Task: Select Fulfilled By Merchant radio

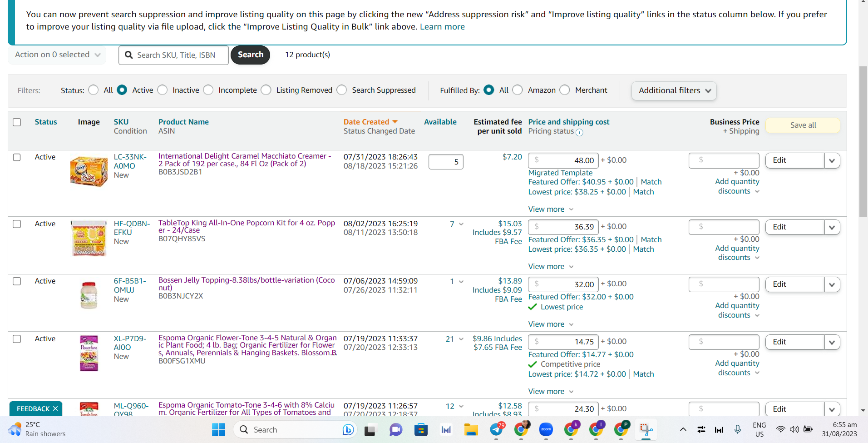Action: coord(565,90)
